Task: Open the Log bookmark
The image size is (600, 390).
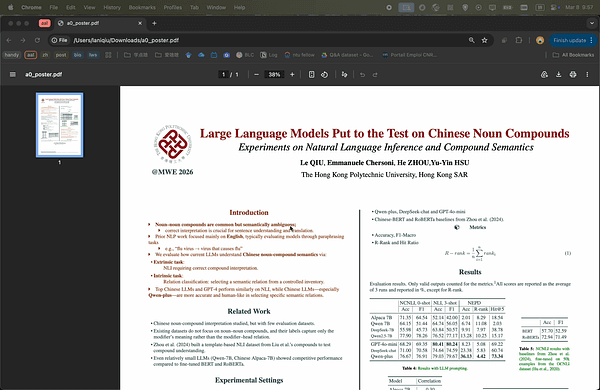Action: point(269,55)
